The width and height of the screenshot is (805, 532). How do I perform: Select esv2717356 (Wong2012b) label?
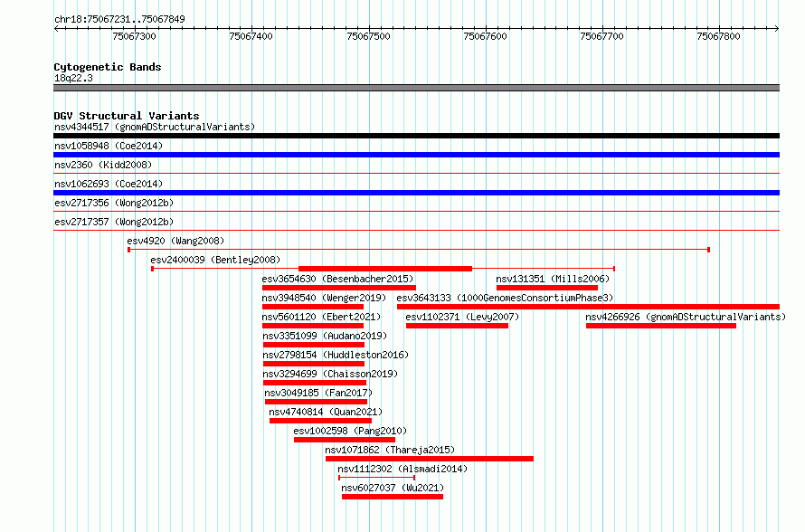114,203
